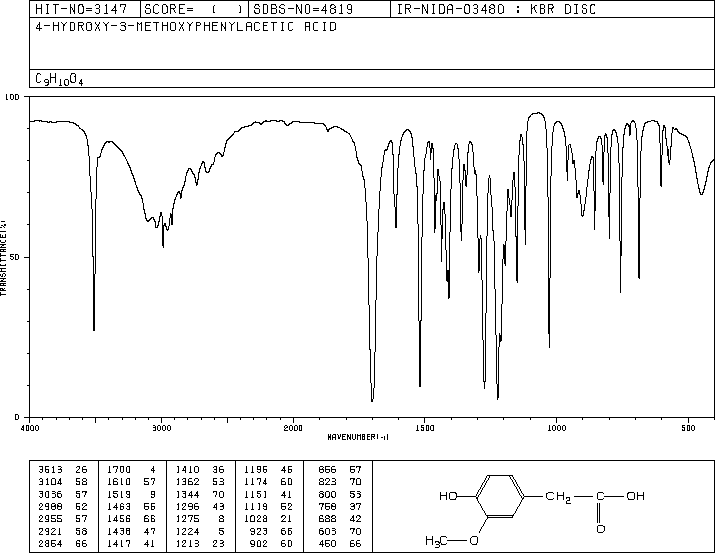Image resolution: width=715 pixels, height=553 pixels.
Task: Click the 4000 wavenumber axis label
Action: [30, 428]
